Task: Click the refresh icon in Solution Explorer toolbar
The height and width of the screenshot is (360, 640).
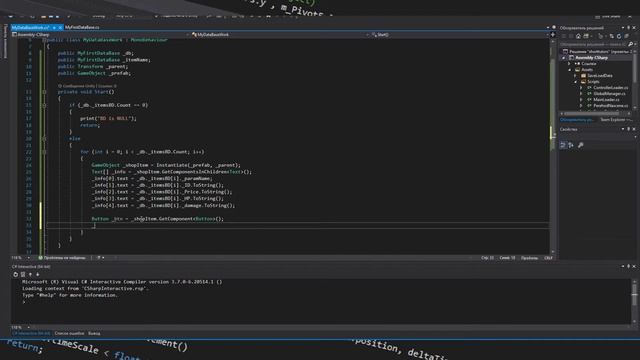Action: 619,36
